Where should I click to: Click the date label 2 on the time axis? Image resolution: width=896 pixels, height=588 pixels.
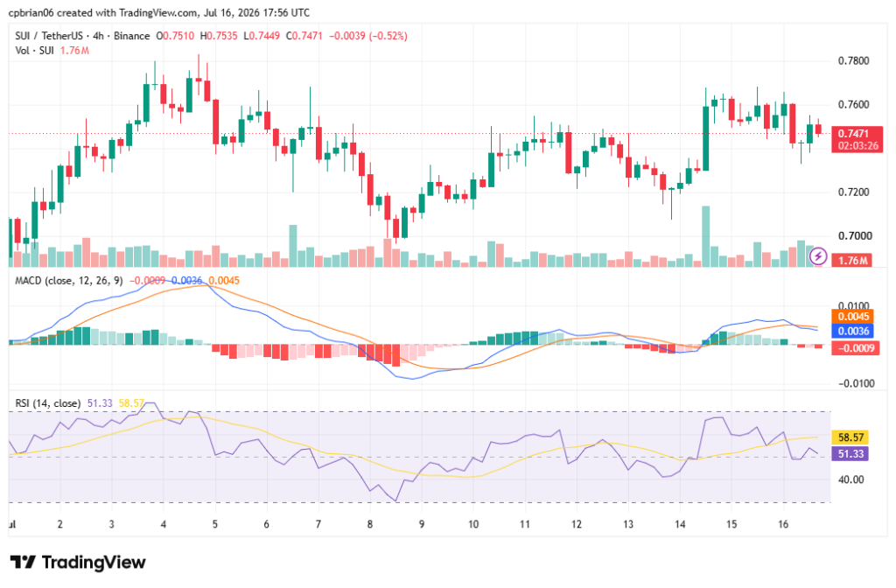coord(60,524)
